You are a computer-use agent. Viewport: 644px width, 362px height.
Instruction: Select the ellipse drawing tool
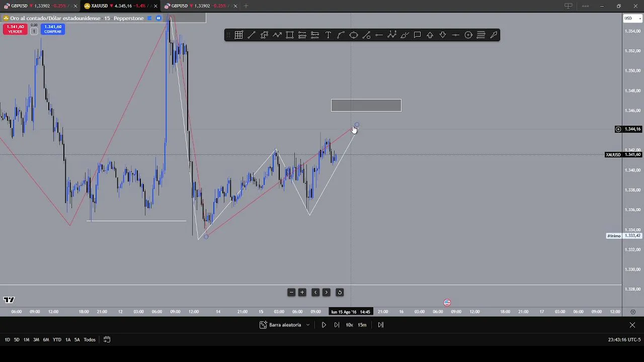(x=354, y=35)
